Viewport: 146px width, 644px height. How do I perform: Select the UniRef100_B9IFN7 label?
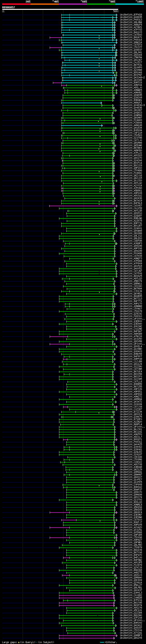pyautogui.click(x=131, y=75)
